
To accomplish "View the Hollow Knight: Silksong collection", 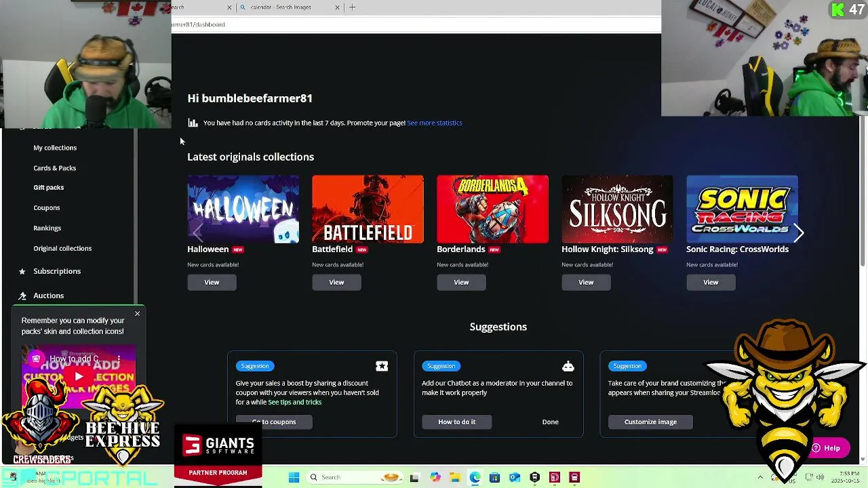I will (x=586, y=282).
